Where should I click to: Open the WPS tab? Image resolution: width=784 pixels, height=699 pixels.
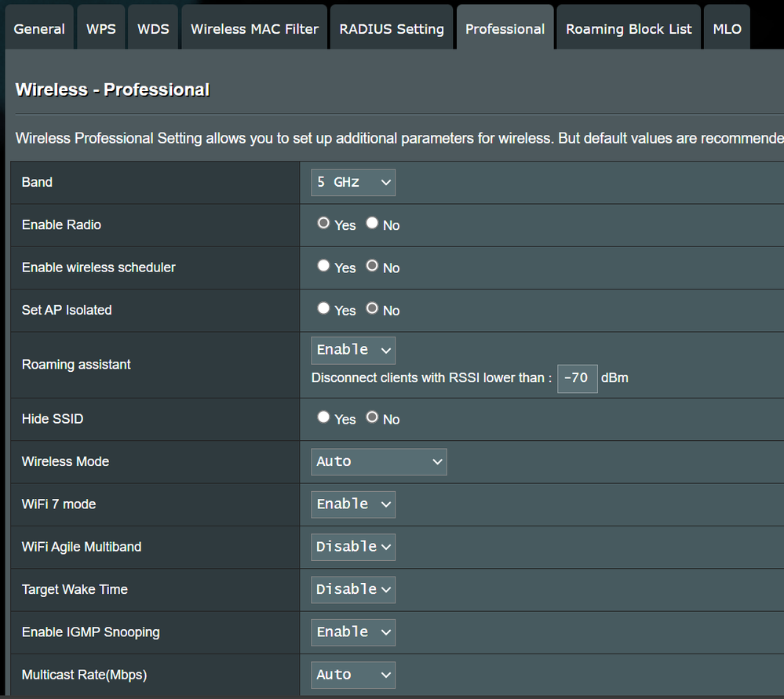pyautogui.click(x=100, y=29)
